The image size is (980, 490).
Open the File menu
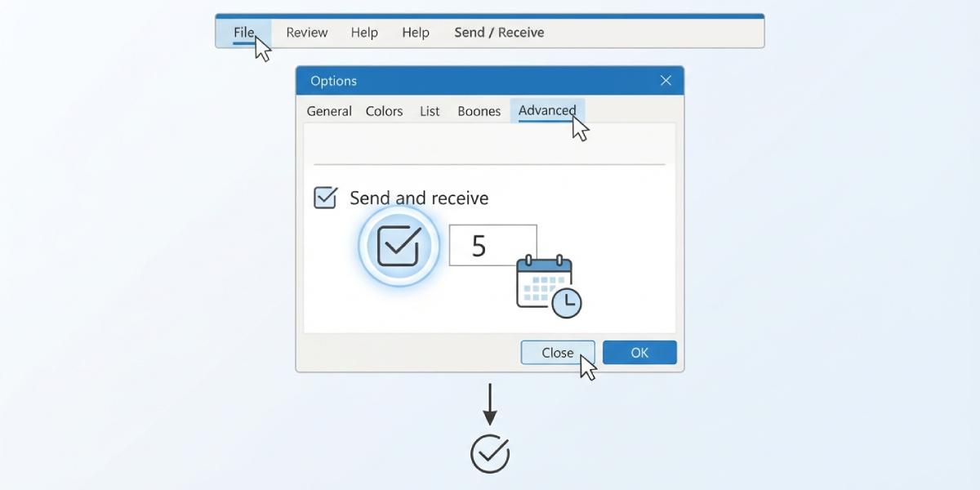pos(243,33)
